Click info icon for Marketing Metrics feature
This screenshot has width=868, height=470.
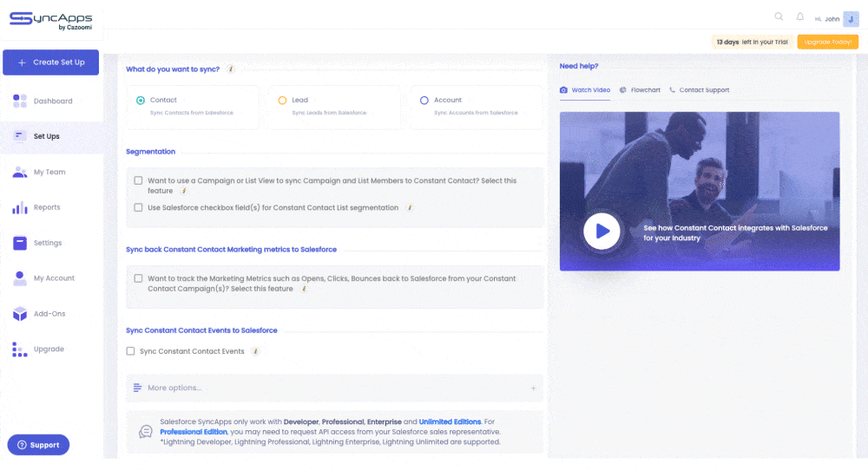(304, 289)
